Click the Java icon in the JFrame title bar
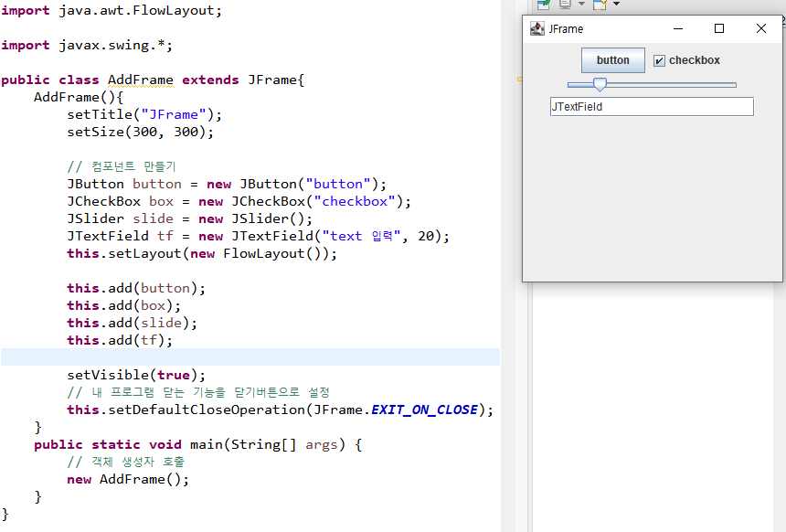Screen dimensions: 786x532 tap(536, 28)
